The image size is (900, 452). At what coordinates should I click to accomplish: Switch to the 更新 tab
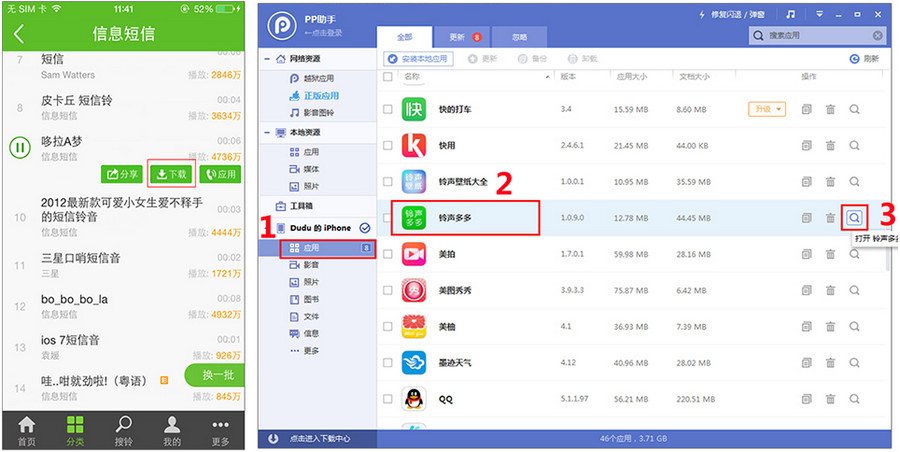(462, 37)
